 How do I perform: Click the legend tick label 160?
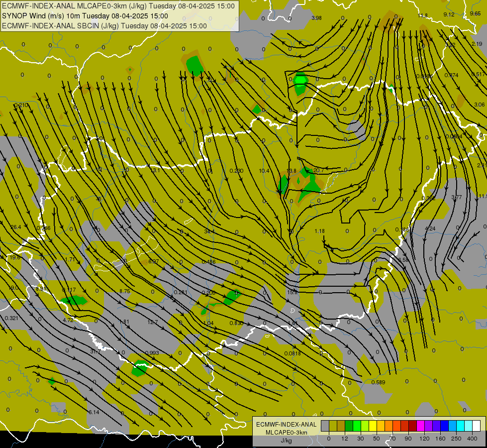point(440,439)
